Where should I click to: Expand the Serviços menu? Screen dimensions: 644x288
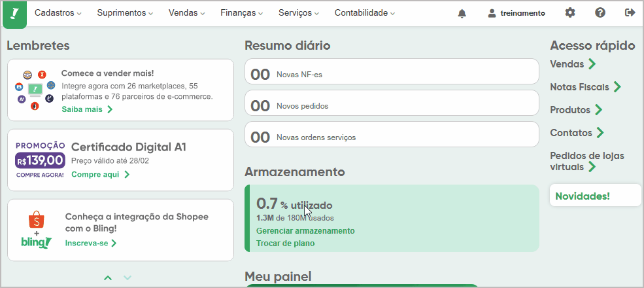[x=299, y=13]
